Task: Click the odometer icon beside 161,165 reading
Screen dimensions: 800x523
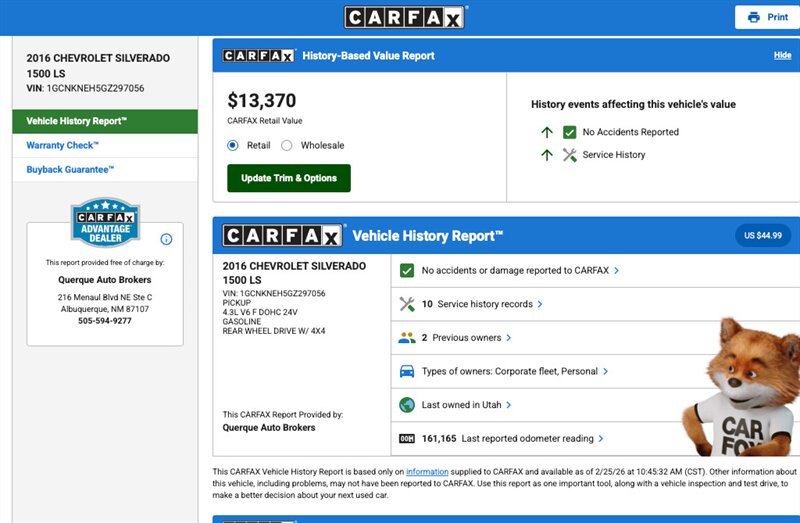Action: (407, 438)
